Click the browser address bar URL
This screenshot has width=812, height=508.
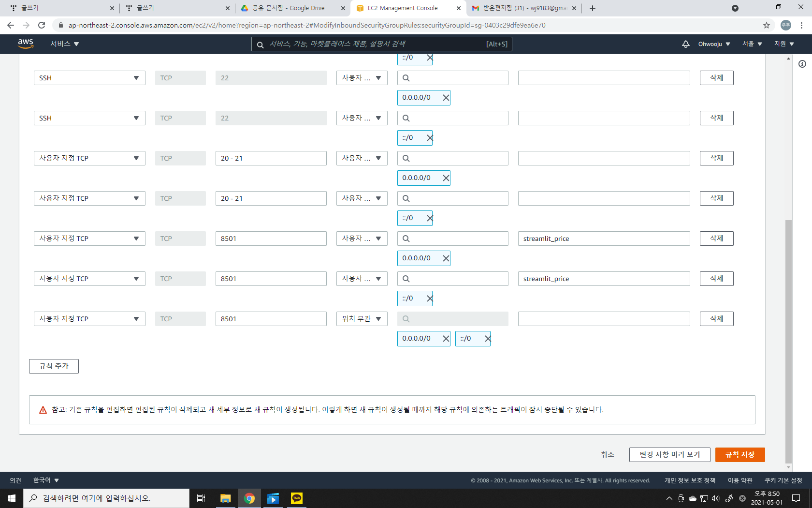click(x=307, y=25)
